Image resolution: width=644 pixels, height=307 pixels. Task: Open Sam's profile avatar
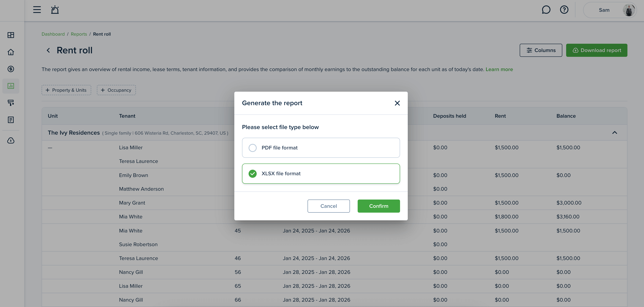click(629, 10)
